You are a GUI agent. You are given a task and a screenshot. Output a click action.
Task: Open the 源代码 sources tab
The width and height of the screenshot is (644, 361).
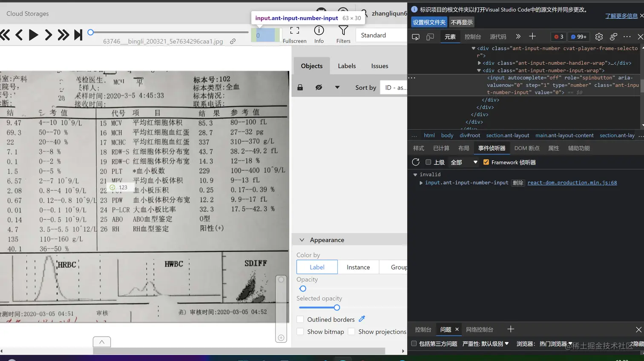498,37
